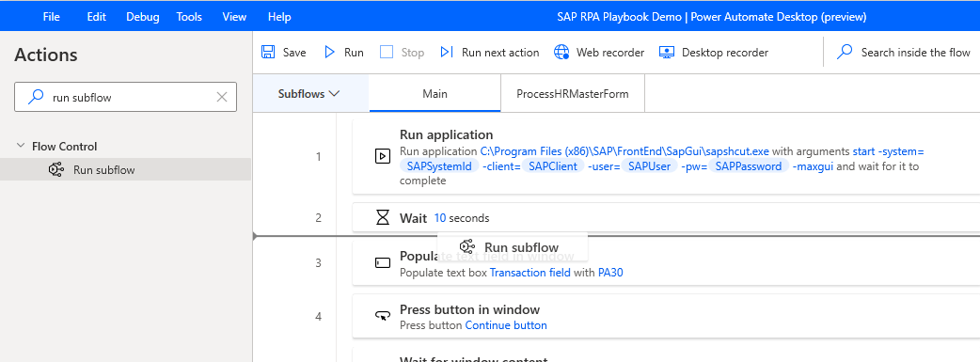Screen dimensions: 980x362
Task: Click the -maxgui argument link
Action: 813,166
